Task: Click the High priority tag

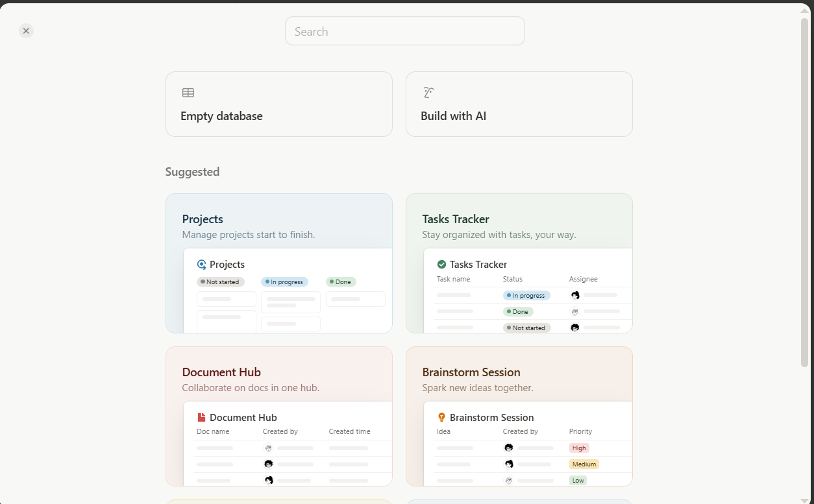Action: point(579,448)
